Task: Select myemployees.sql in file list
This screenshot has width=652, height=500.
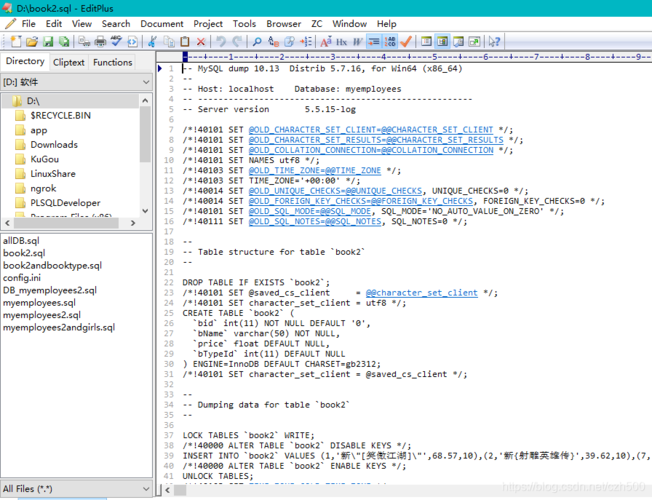Action: (x=39, y=302)
